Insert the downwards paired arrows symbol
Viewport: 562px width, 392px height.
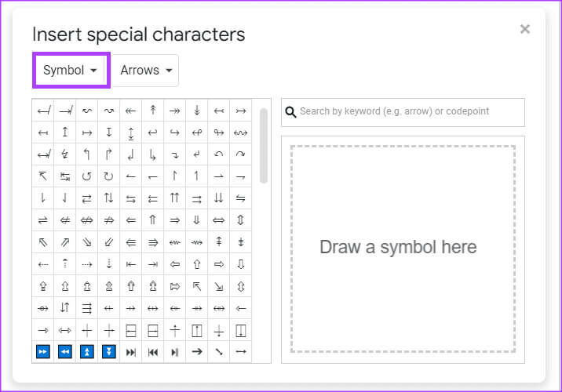[219, 198]
